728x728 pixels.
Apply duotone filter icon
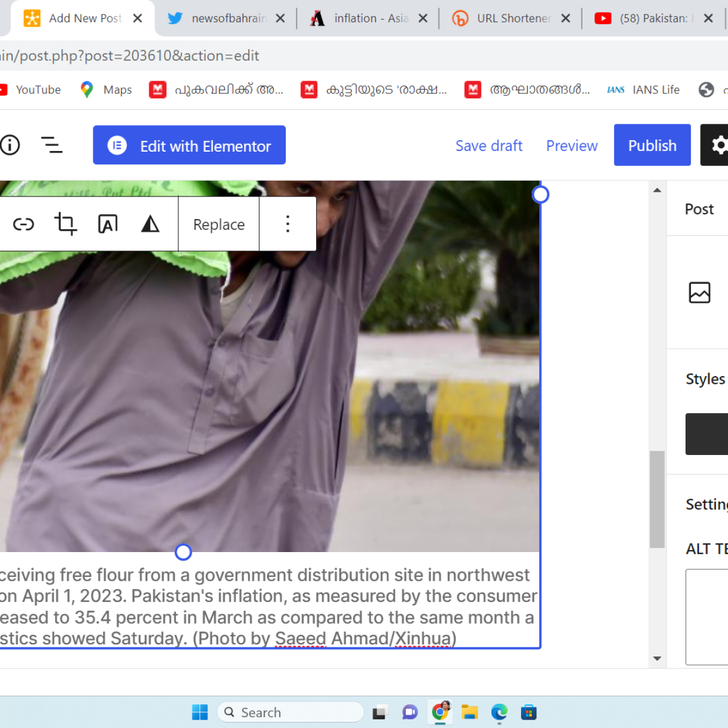(x=150, y=224)
